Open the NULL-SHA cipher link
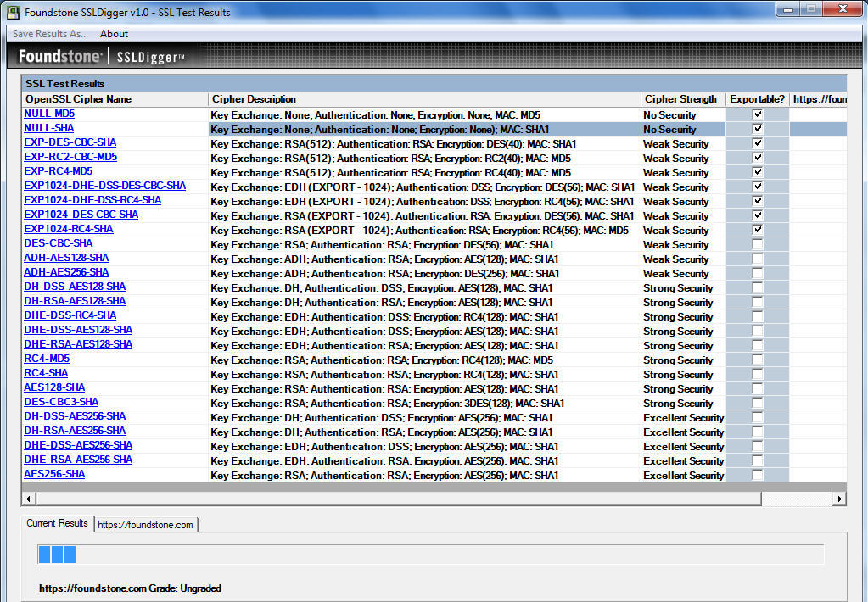 click(48, 128)
